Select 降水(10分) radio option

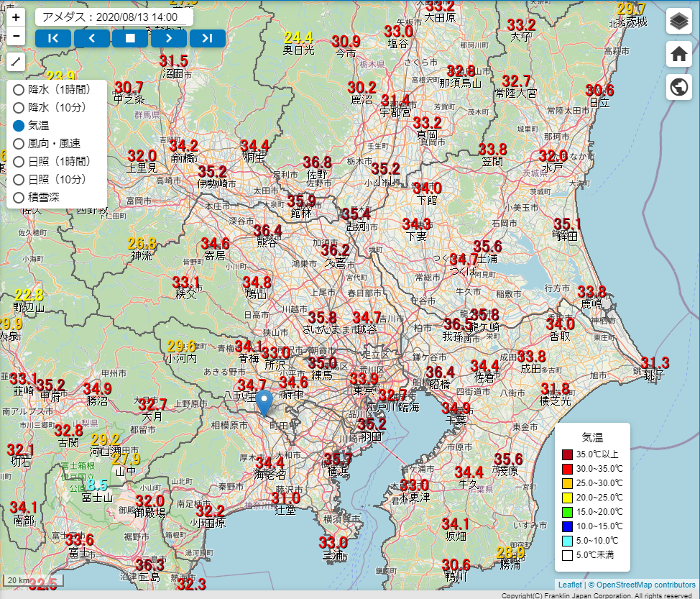click(x=19, y=108)
